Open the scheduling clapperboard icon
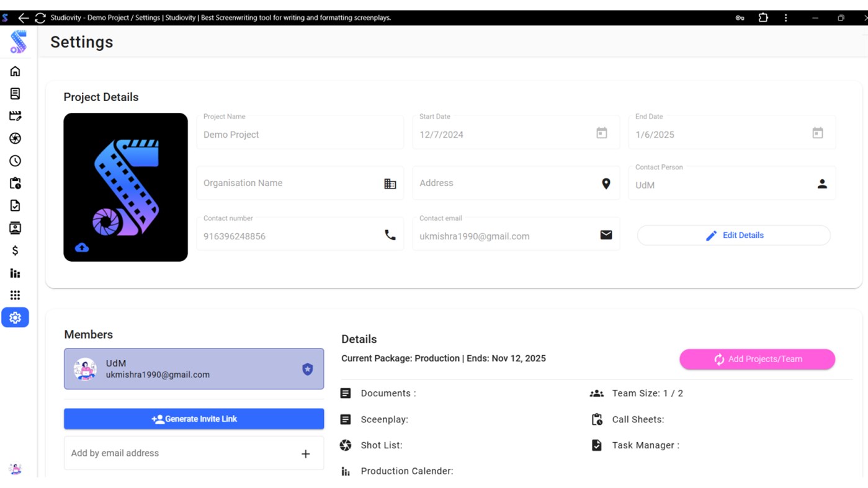 pos(16,116)
